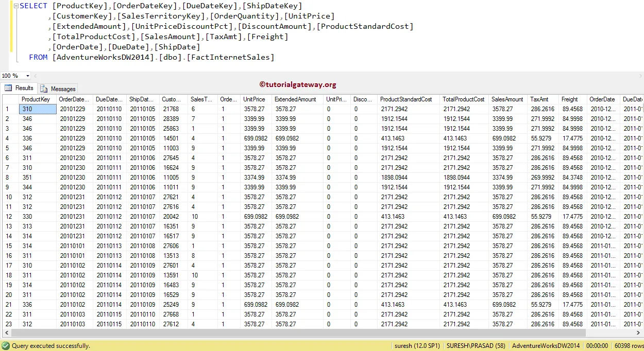Click the ProductKey cell showing 344
Image resolution: width=644 pixels, height=351 pixels.
pos(38,187)
